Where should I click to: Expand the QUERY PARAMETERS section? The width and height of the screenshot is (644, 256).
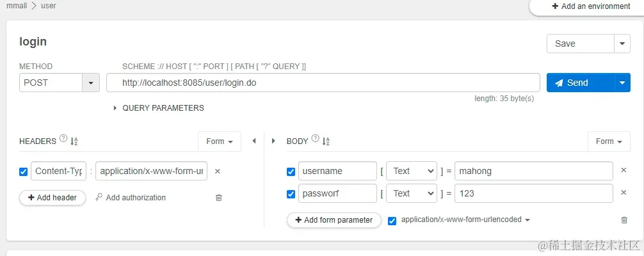[116, 108]
